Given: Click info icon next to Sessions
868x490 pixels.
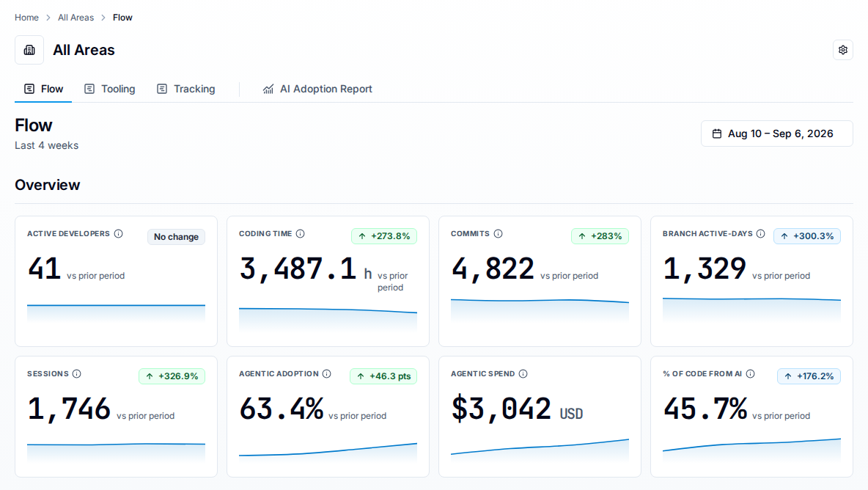Looking at the screenshot, I should click(77, 373).
